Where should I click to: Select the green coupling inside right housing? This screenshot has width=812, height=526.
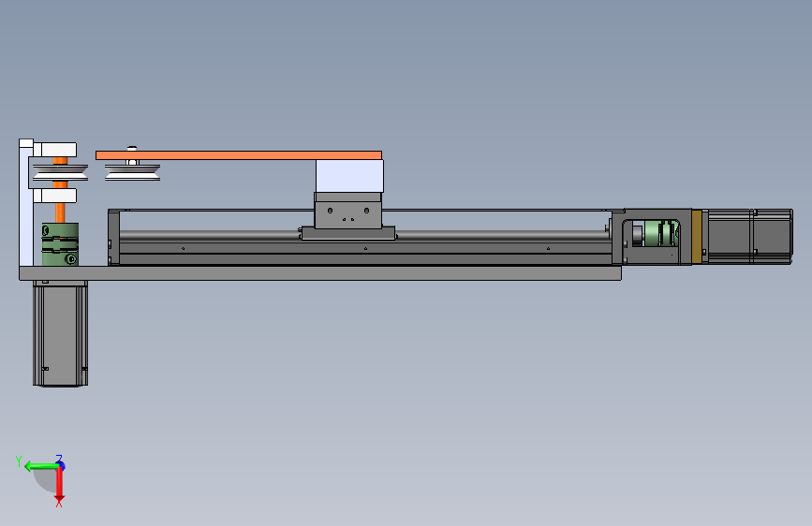pos(661,233)
